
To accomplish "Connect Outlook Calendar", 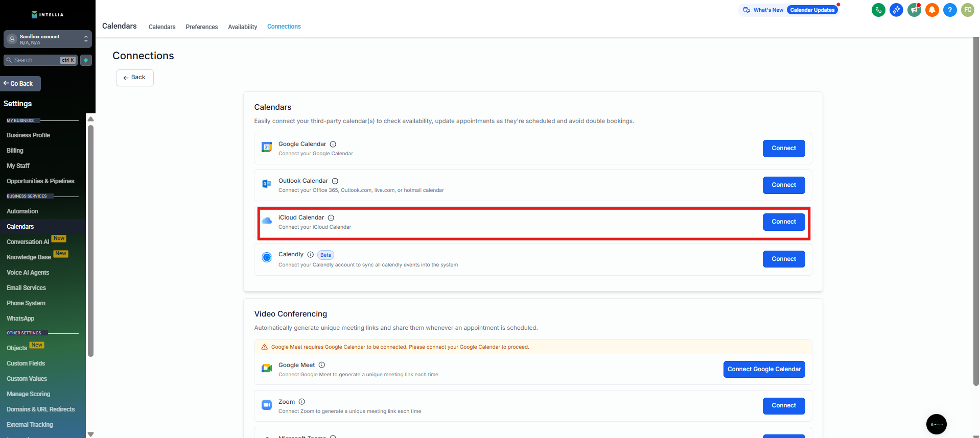I will (x=784, y=185).
